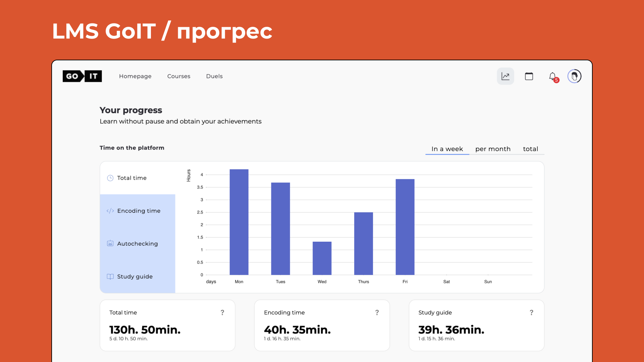The width and height of the screenshot is (644, 362).
Task: Click the 'Learn without pause' subtitle text
Action: click(180, 121)
